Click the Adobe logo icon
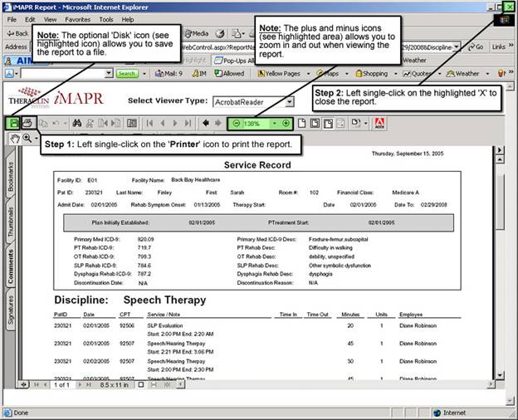The image size is (518, 420). [379, 123]
